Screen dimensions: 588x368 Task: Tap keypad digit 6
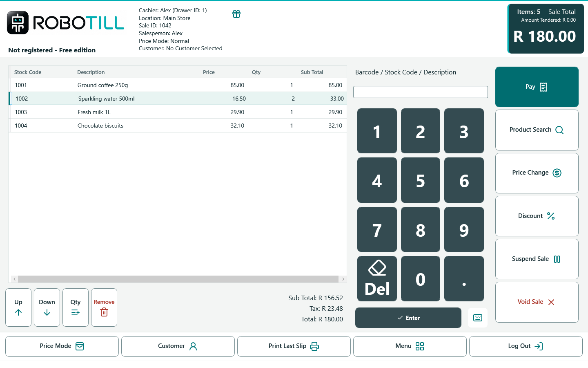(464, 180)
